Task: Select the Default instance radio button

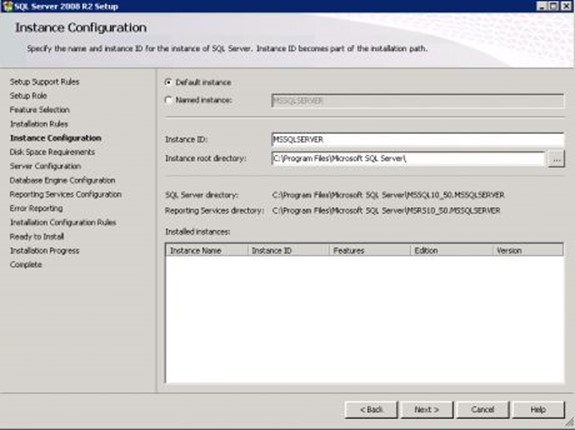Action: click(168, 82)
